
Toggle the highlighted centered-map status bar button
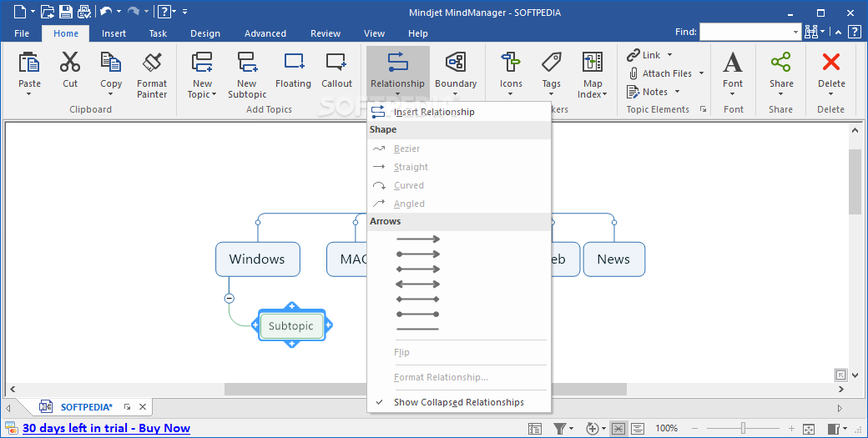point(618,429)
